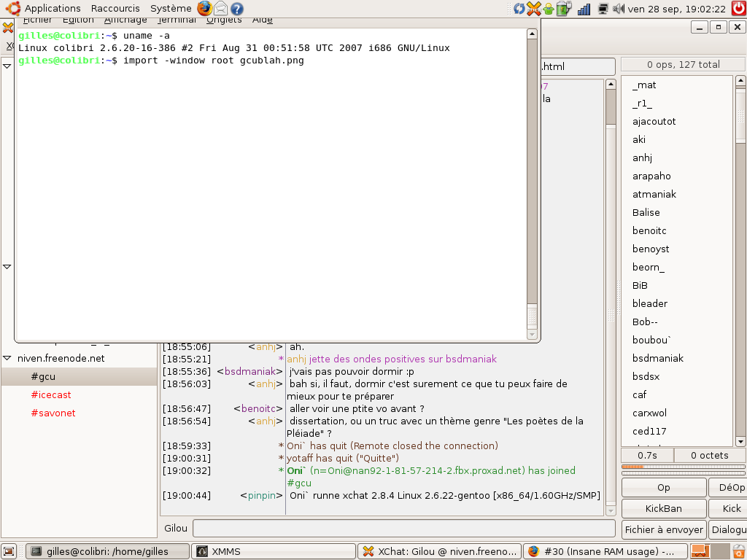Toggle the middle server tree expander arrow
747x560 pixels.
coord(7,267)
